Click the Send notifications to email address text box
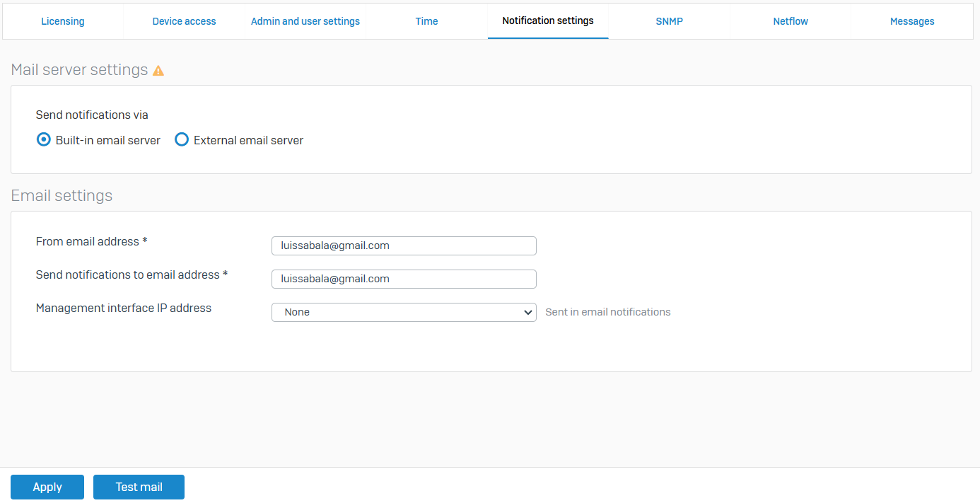980x503 pixels. [x=404, y=279]
